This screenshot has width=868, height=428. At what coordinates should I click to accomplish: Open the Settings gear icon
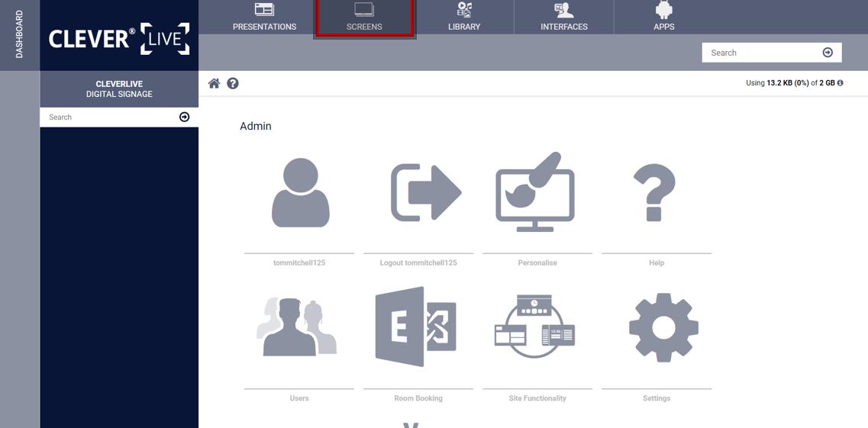point(663,327)
